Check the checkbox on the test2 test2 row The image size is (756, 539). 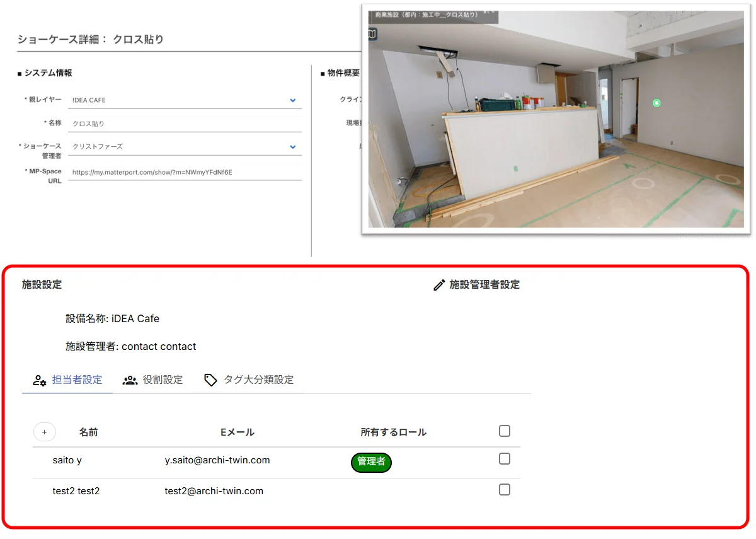(504, 489)
